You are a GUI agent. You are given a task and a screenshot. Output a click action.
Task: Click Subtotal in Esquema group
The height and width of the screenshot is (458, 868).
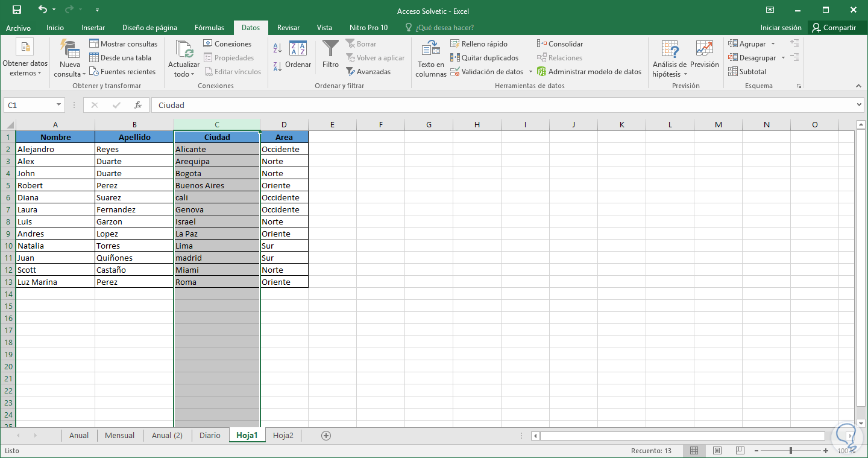point(747,71)
